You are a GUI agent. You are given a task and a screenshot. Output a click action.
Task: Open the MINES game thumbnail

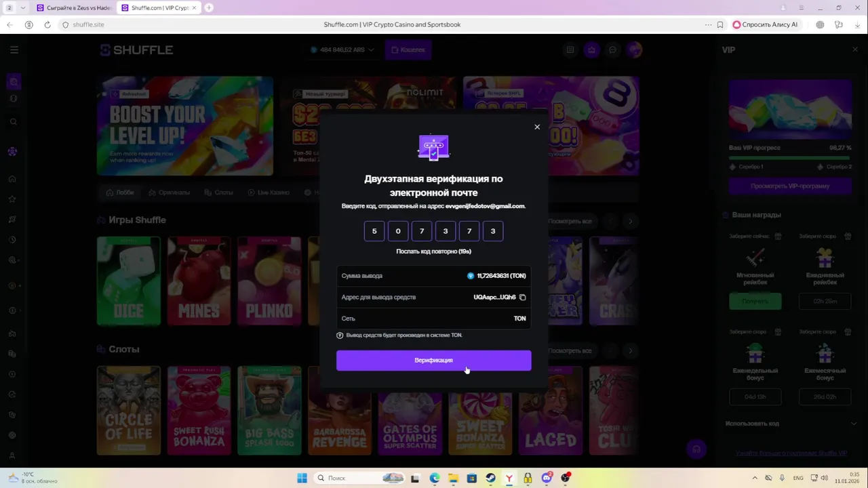(199, 281)
